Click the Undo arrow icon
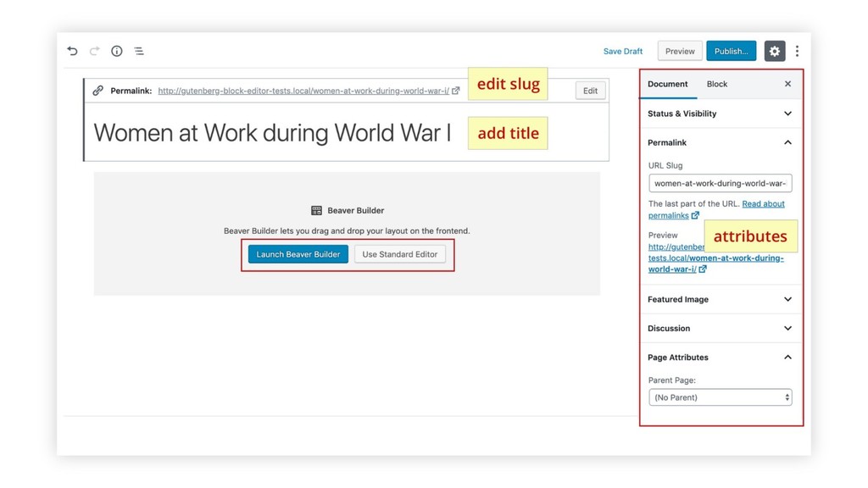 pyautogui.click(x=73, y=51)
